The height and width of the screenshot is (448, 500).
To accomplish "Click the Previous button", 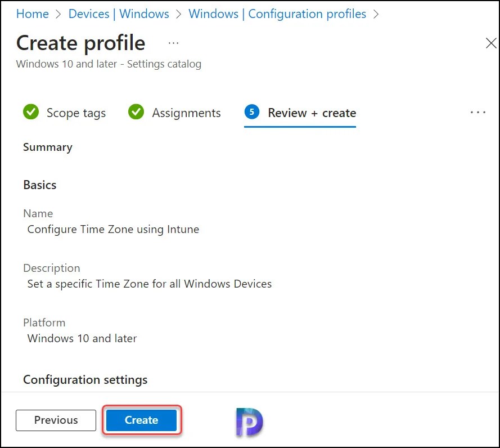I will [55, 420].
